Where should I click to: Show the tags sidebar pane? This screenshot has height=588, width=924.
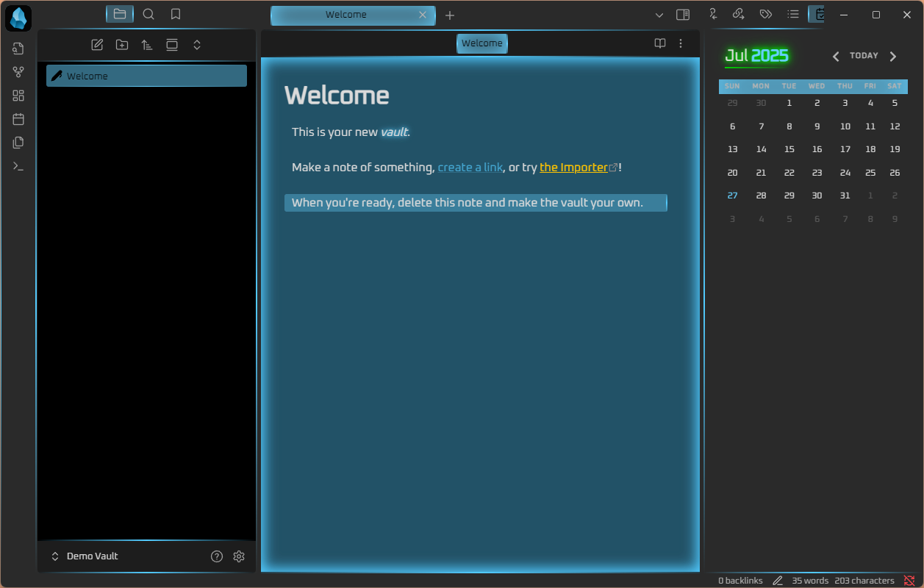pyautogui.click(x=766, y=14)
